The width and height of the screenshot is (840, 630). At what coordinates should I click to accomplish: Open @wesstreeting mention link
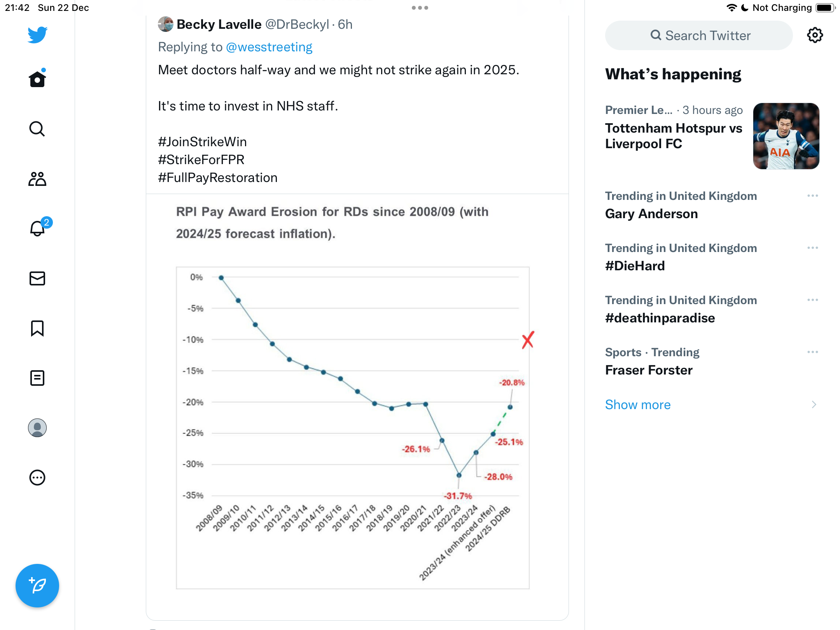click(x=269, y=47)
